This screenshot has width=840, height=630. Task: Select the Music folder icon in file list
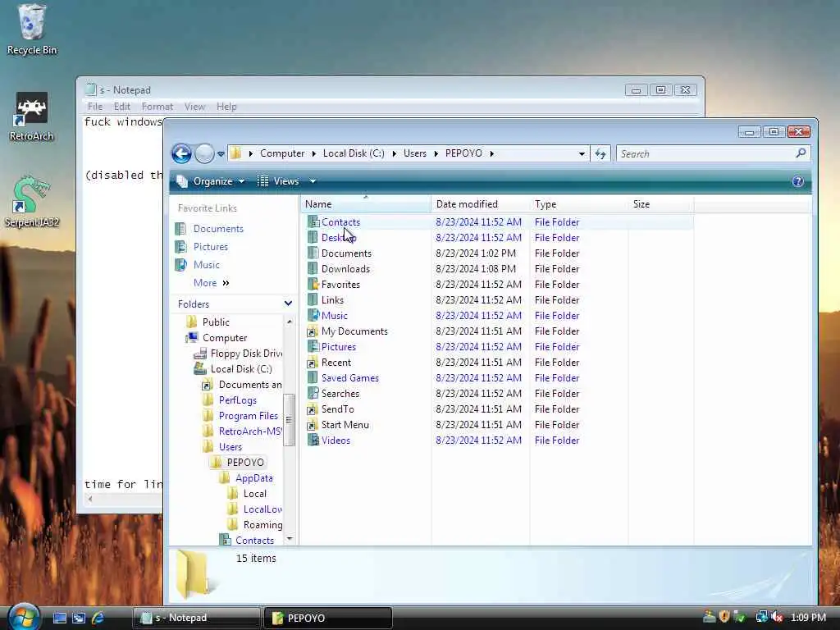point(313,315)
